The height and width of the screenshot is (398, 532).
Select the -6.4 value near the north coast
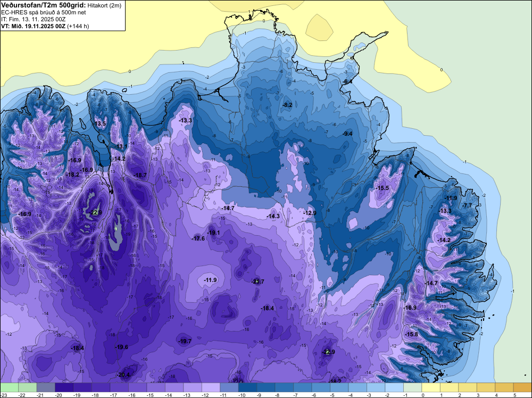347,82
